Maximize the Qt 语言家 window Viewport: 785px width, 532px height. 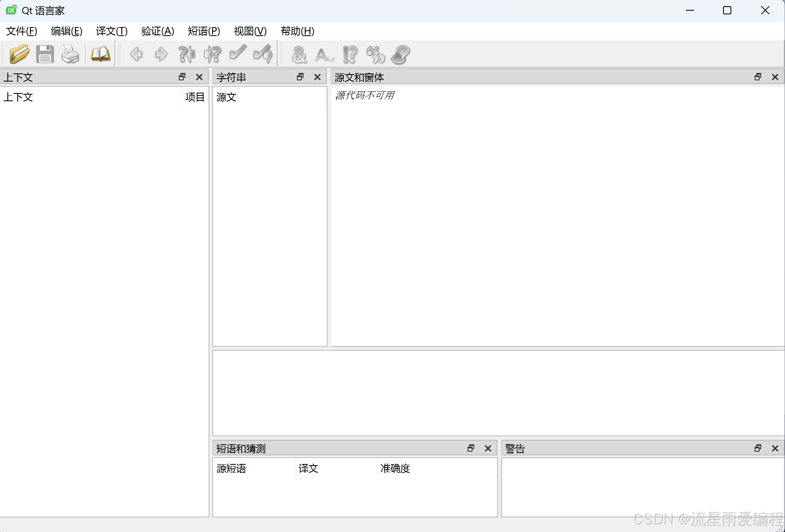pos(727,10)
